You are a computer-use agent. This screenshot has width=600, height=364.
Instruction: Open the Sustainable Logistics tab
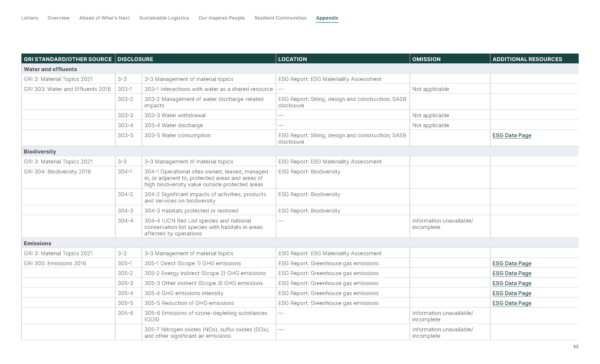point(164,18)
